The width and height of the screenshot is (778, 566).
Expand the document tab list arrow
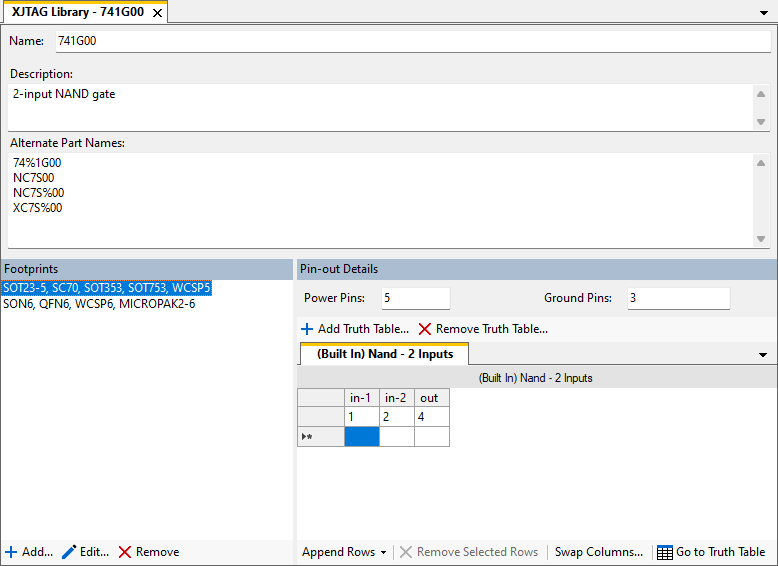click(x=764, y=13)
